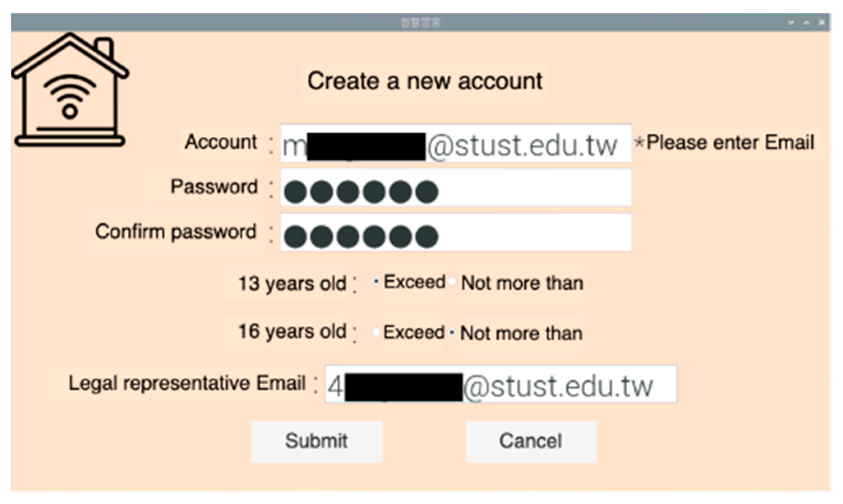This screenshot has width=843, height=504.
Task: Click the "Please enter Email" hint text
Action: point(730,143)
